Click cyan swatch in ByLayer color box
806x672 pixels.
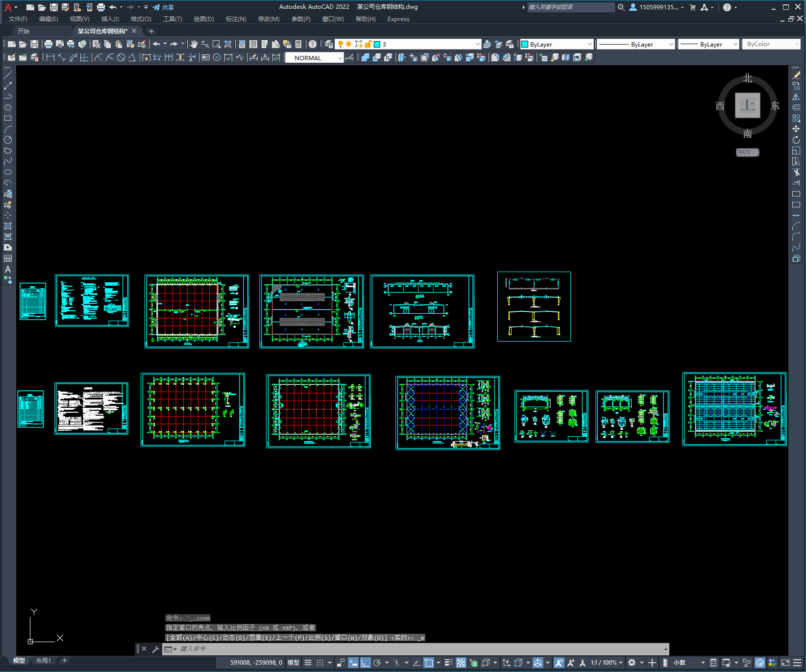click(525, 44)
